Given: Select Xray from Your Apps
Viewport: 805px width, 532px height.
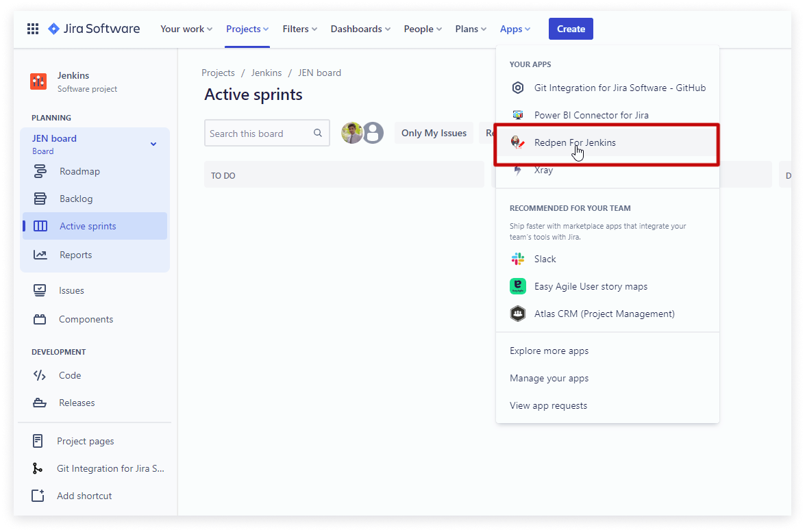Looking at the screenshot, I should [x=607, y=170].
